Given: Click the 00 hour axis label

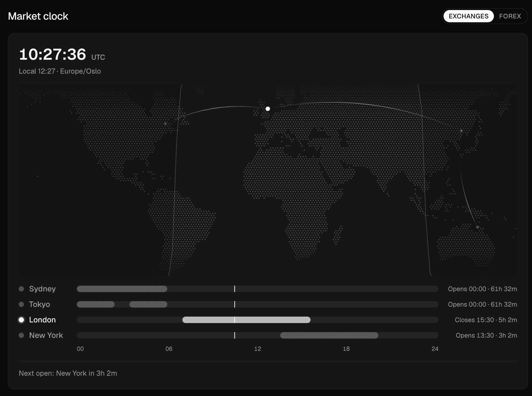Looking at the screenshot, I should [x=80, y=349].
